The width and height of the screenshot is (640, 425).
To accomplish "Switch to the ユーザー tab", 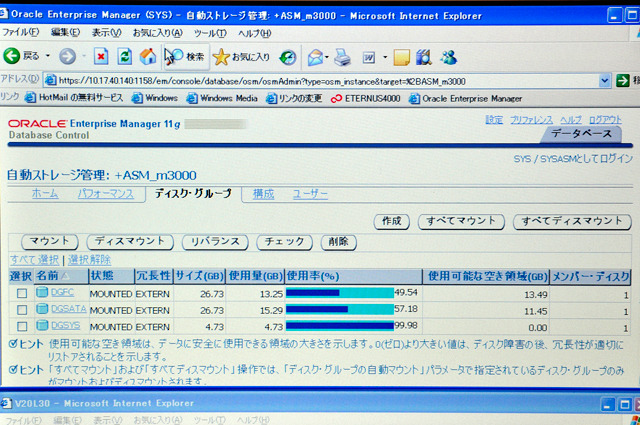I will coord(310,194).
